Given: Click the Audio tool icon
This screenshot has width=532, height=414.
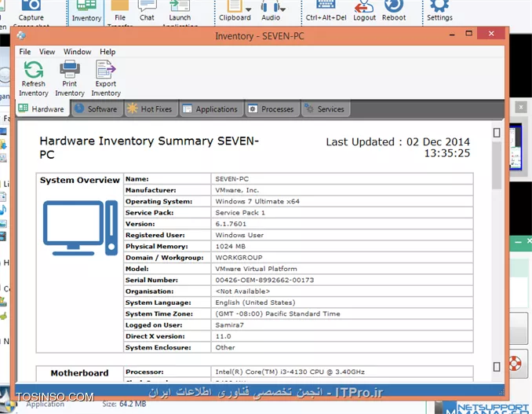Looking at the screenshot, I should pos(270,5).
